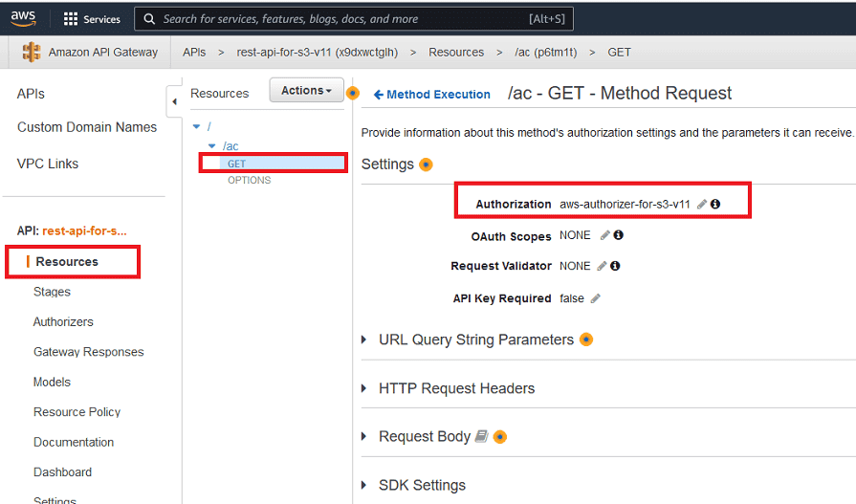The height and width of the screenshot is (504, 856).
Task: Collapse the left navigation panel arrow
Action: click(174, 101)
